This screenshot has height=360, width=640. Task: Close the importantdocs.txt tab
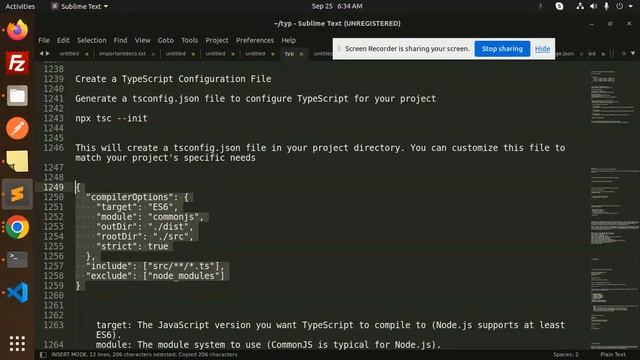click(x=153, y=54)
